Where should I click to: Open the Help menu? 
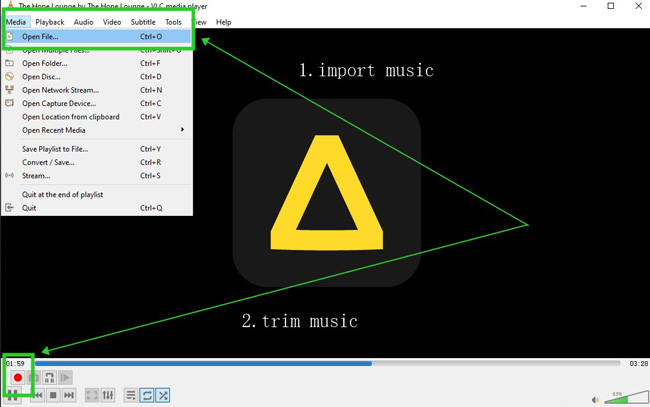click(x=223, y=22)
